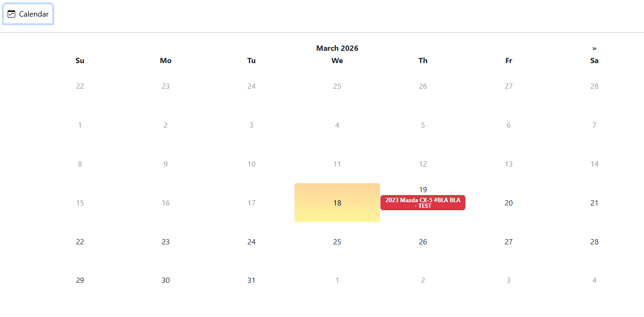Choose March 25 date

[337, 242]
